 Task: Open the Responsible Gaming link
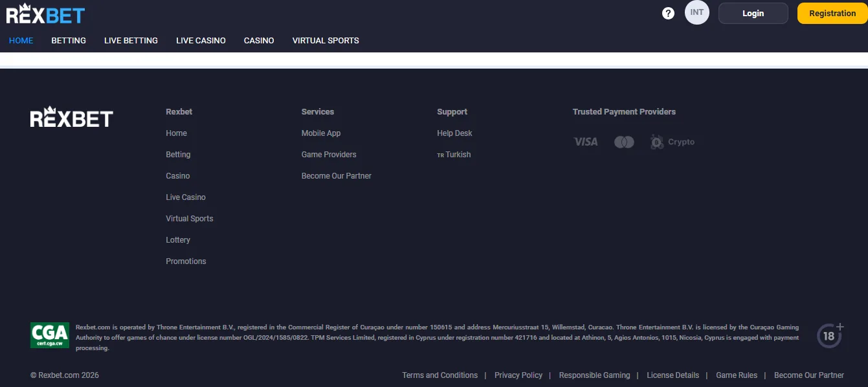click(x=594, y=375)
